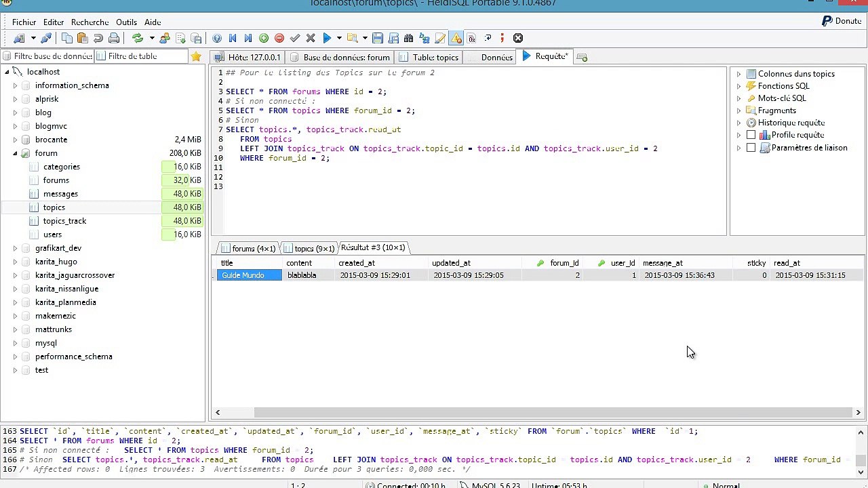Expand the information_schema database
Viewport: 868px width, 488px height.
point(15,85)
